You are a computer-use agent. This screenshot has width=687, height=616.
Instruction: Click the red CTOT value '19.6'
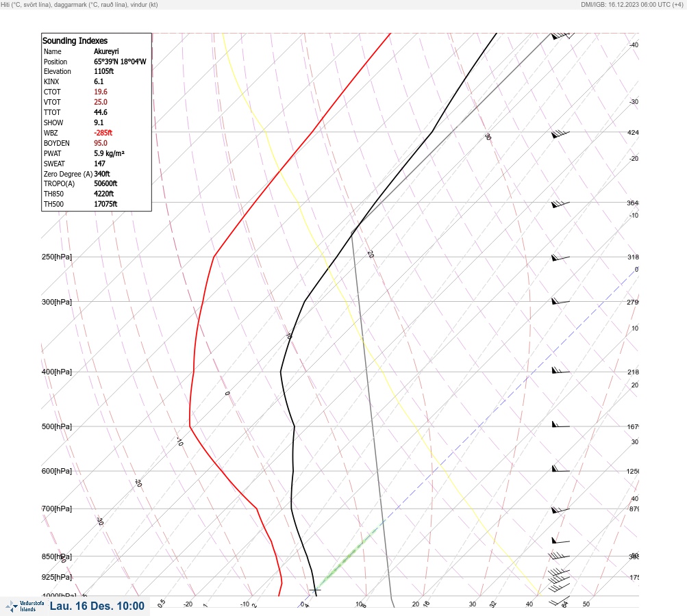click(100, 92)
